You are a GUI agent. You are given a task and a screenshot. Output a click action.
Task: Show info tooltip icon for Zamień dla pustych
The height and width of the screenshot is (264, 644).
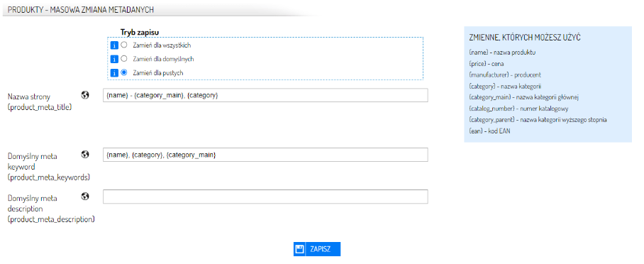(x=115, y=73)
